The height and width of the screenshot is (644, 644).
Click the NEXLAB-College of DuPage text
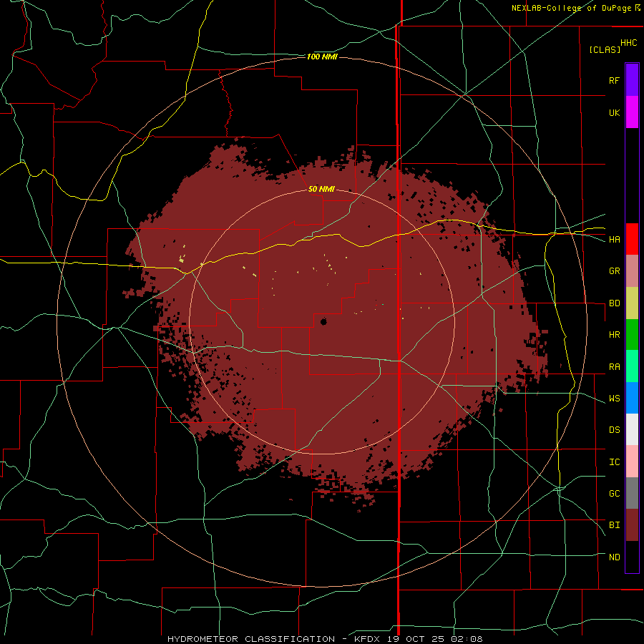(571, 8)
